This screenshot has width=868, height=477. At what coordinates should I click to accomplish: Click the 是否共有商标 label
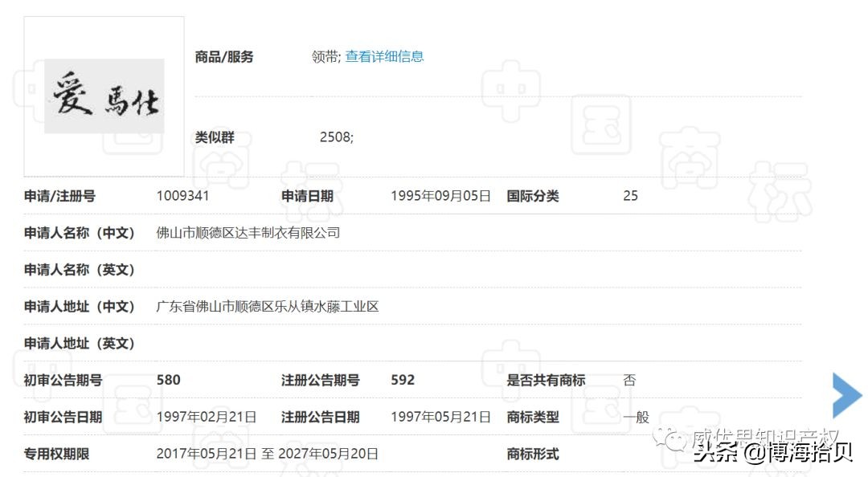(x=546, y=380)
